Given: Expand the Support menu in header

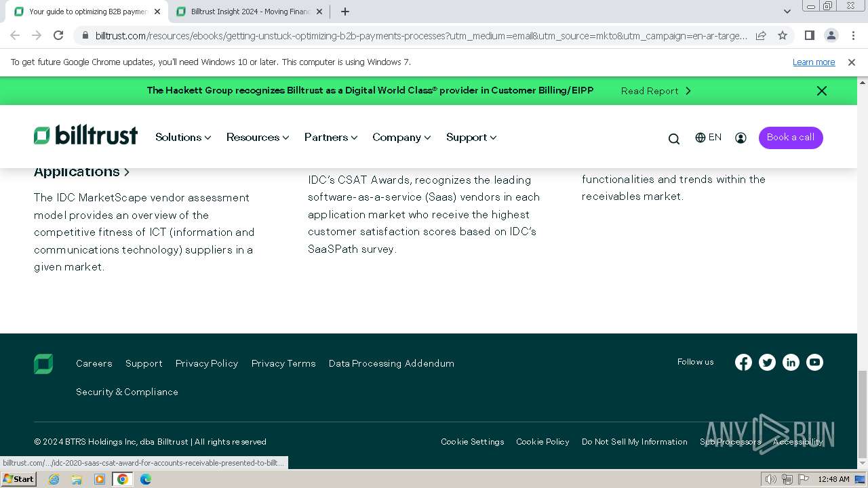Looking at the screenshot, I should click(471, 138).
